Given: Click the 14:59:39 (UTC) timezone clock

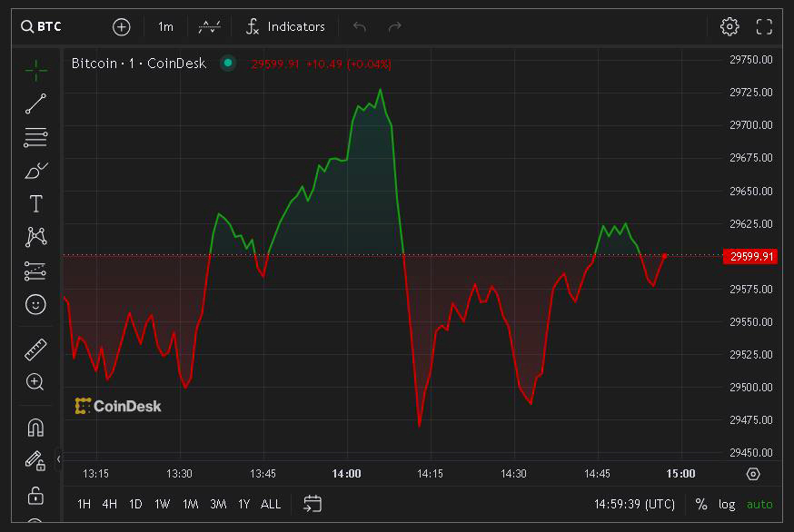Looking at the screenshot, I should pos(634,504).
